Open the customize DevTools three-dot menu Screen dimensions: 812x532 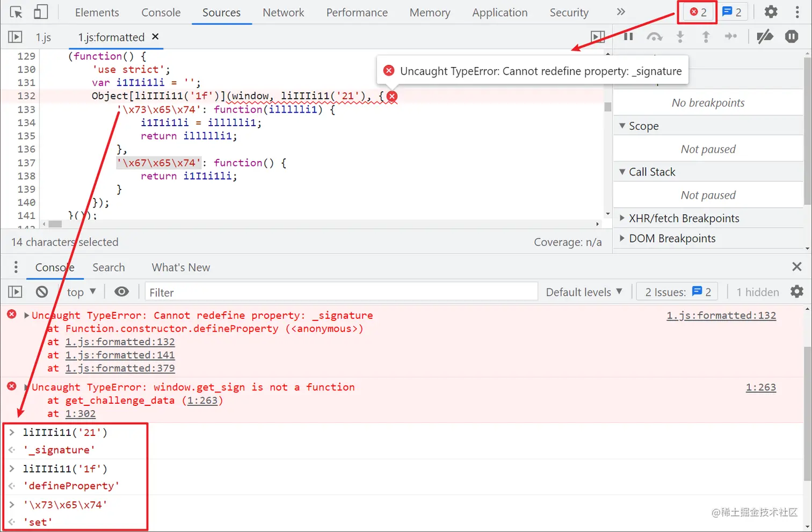click(x=797, y=12)
